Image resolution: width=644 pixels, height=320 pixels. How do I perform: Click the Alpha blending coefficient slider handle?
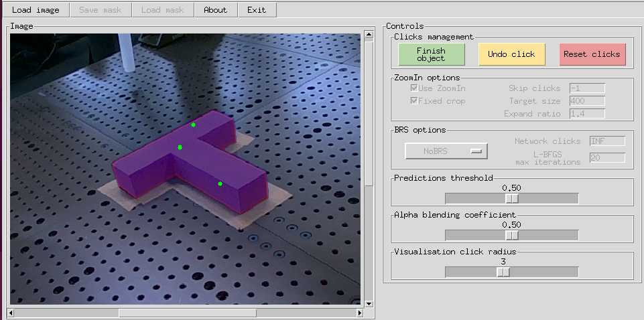tap(512, 236)
